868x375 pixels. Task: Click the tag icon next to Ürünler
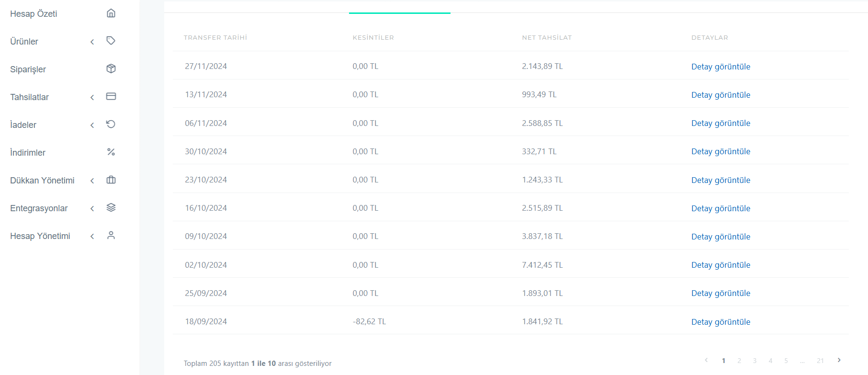(x=111, y=41)
